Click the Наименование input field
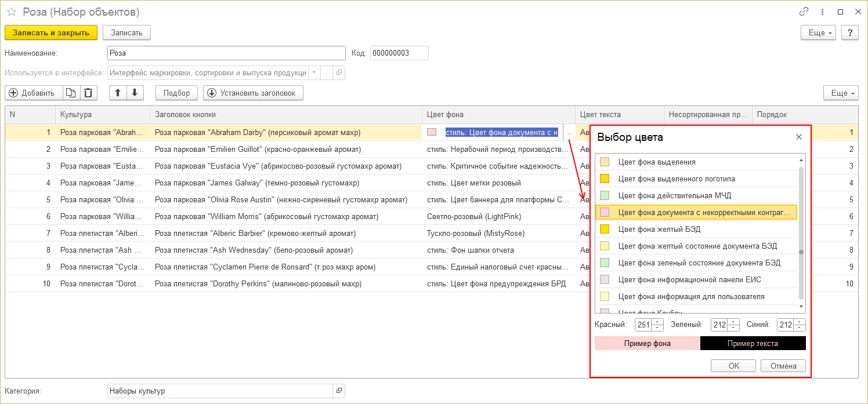The image size is (868, 404). click(x=226, y=53)
